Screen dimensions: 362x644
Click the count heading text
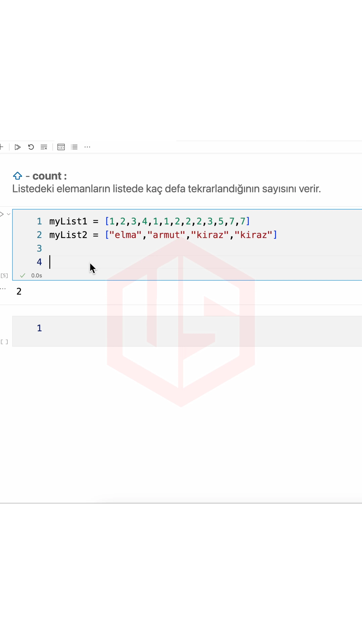(x=49, y=176)
